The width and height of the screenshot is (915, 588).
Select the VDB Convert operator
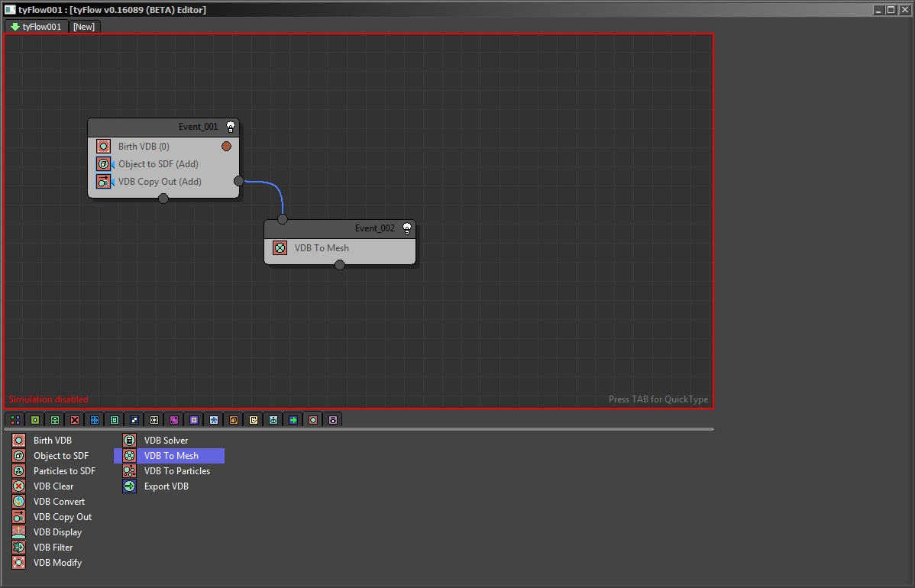coord(59,502)
